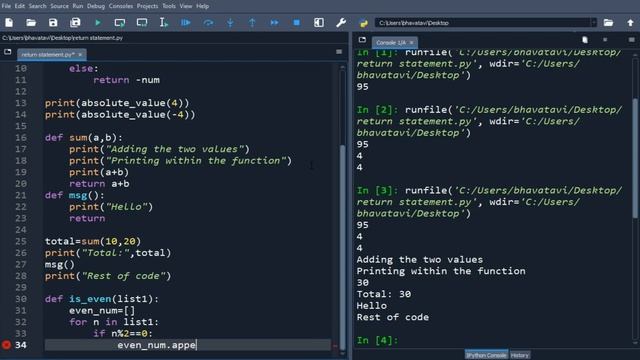Click the file path above the editor
Image resolution: width=640 pixels, height=360 pixels.
pyautogui.click(x=62, y=38)
